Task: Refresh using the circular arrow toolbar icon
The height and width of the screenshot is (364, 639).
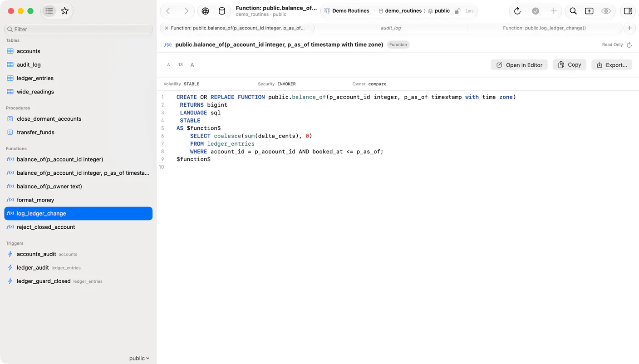Action: coord(517,11)
